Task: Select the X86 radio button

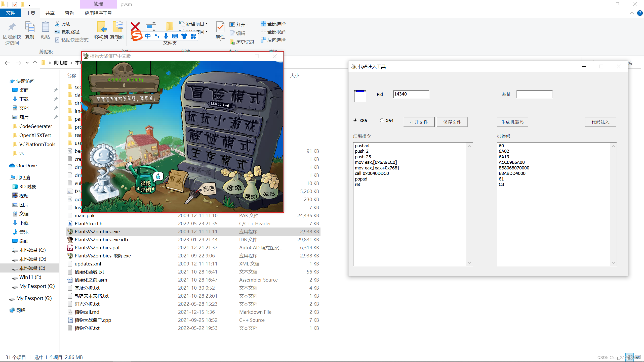Action: pos(355,120)
